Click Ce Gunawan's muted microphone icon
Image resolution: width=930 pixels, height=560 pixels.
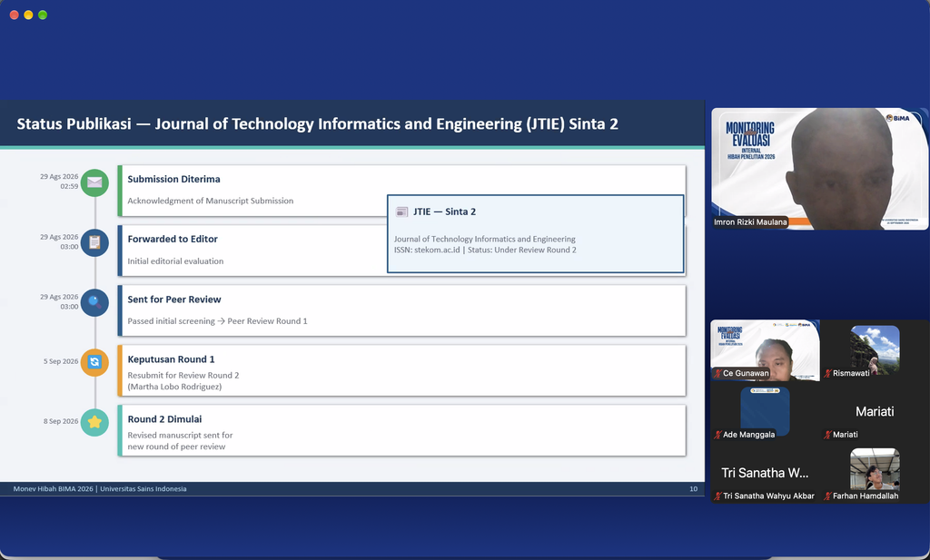pos(717,373)
